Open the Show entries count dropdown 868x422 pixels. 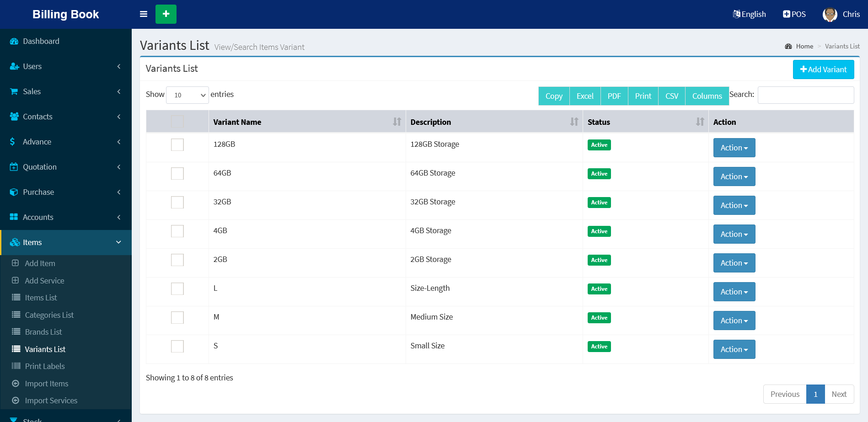[188, 95]
